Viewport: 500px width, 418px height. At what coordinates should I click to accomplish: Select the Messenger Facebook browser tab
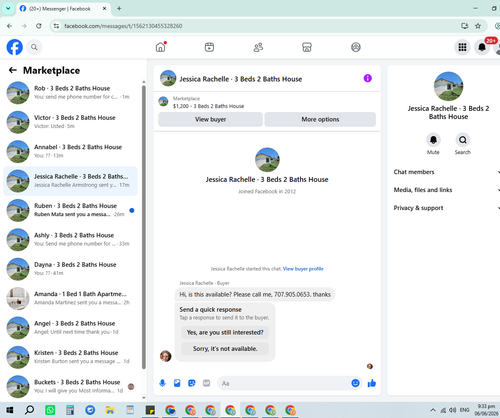63,9
